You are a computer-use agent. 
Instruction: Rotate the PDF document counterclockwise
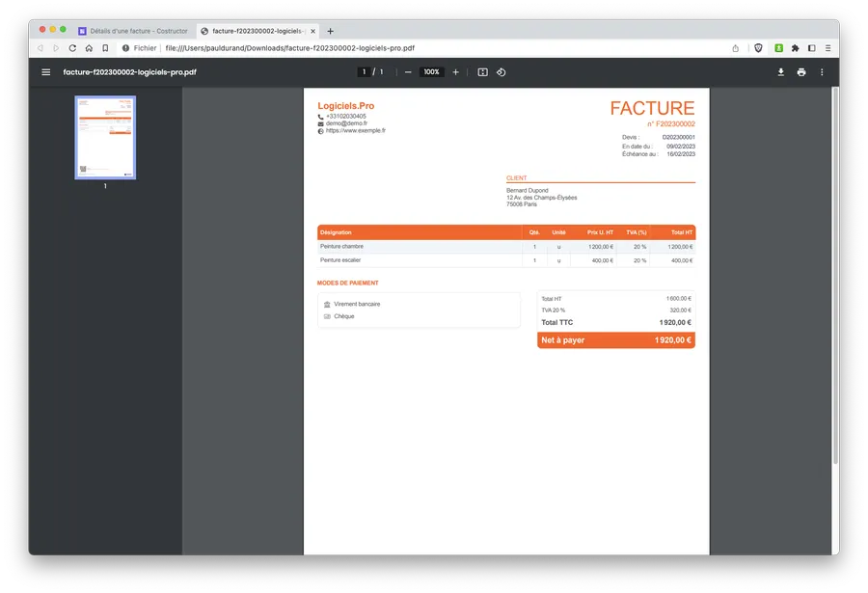click(x=501, y=72)
